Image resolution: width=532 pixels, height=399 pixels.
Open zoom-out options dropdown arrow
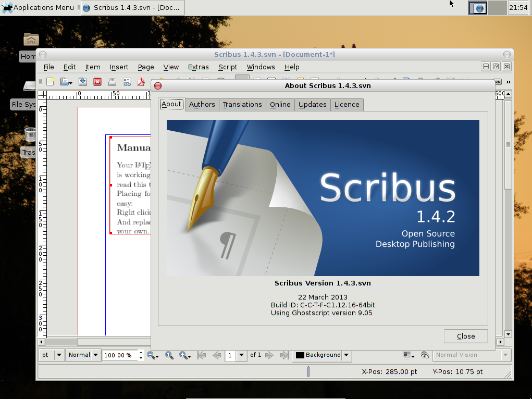(157, 357)
